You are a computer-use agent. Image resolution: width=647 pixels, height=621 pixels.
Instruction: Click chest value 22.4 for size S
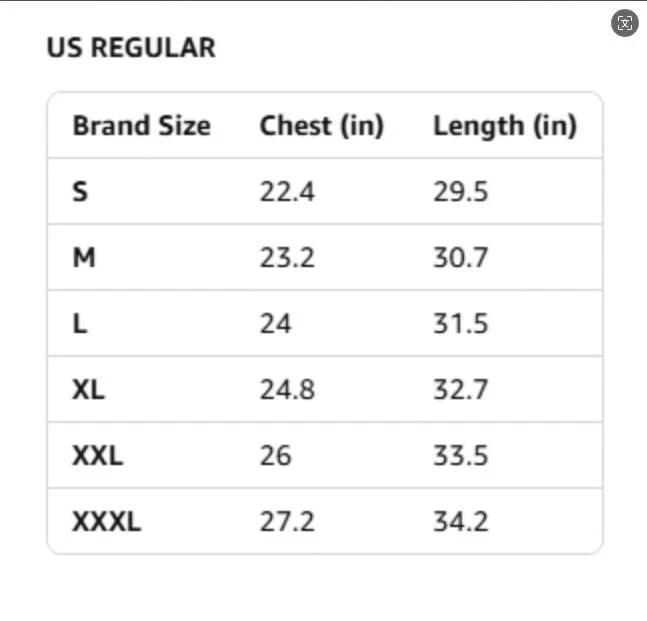pyautogui.click(x=287, y=191)
